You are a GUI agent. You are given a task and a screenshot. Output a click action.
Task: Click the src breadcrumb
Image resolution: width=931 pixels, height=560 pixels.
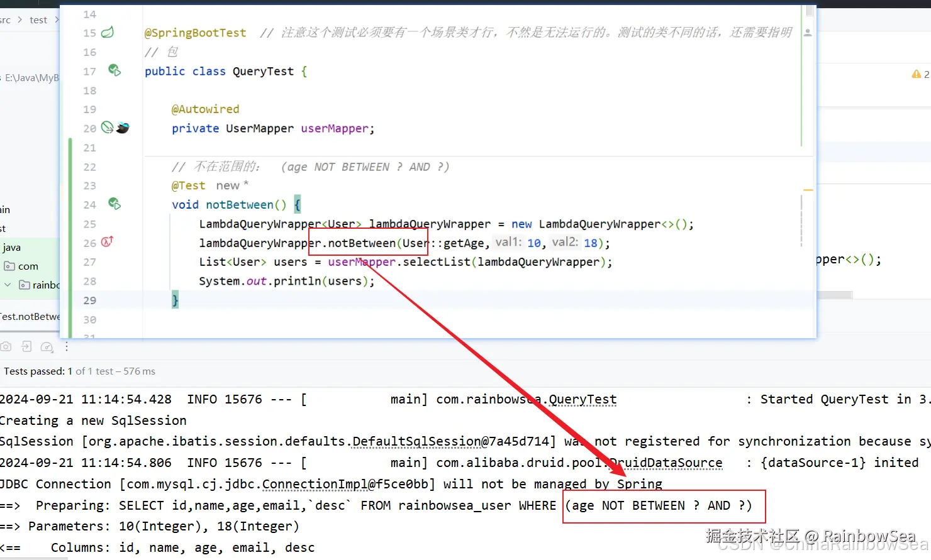pyautogui.click(x=5, y=19)
